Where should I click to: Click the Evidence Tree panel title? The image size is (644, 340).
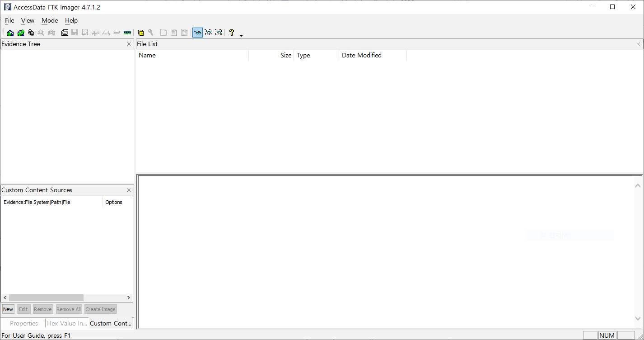[x=21, y=44]
